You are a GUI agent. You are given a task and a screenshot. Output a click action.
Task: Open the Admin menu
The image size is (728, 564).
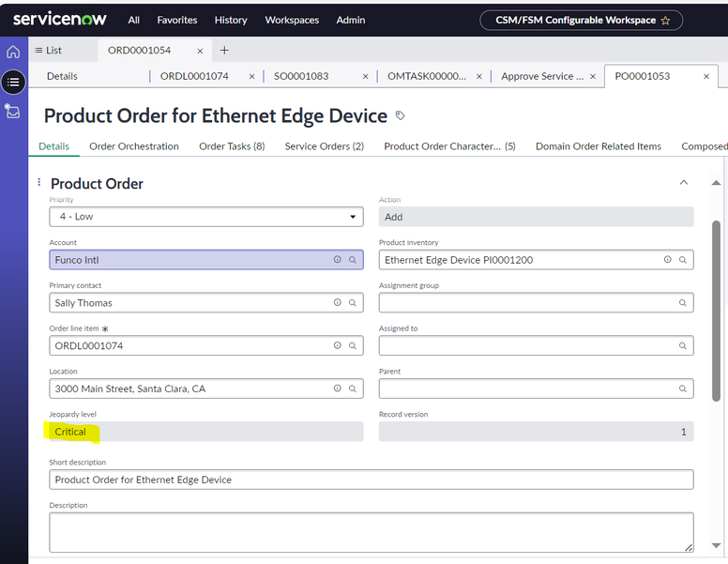351,21
